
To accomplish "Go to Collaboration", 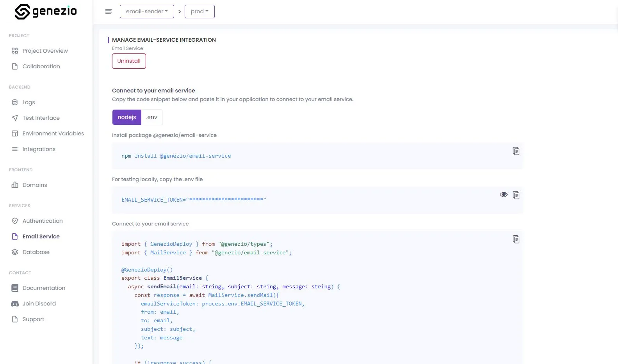I will coord(41,66).
